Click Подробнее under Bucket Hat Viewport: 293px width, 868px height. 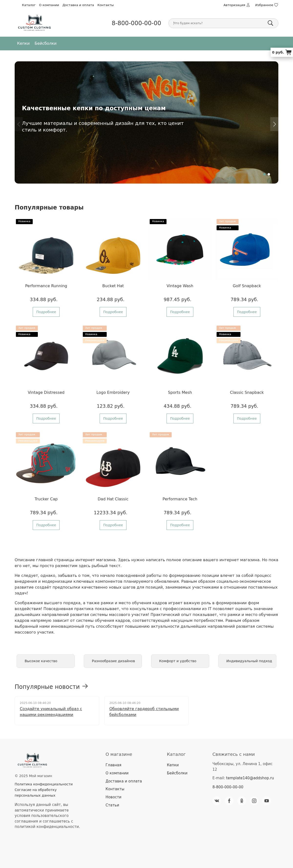click(x=113, y=312)
